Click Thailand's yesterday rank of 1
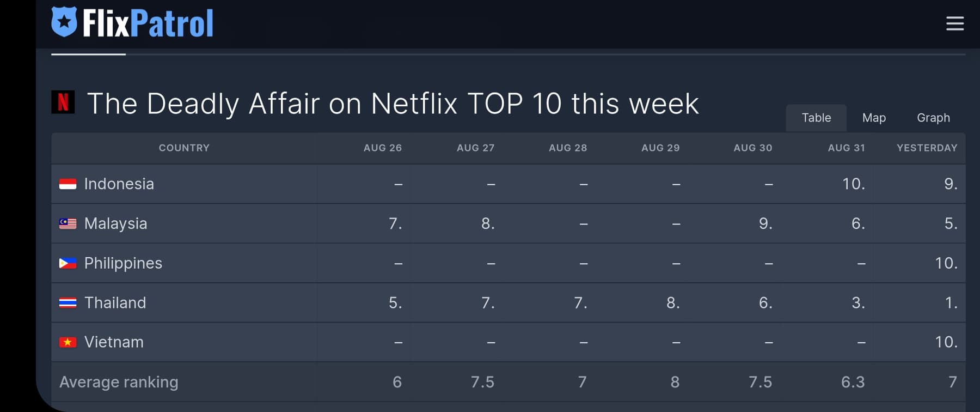This screenshot has height=412, width=980. tap(951, 302)
